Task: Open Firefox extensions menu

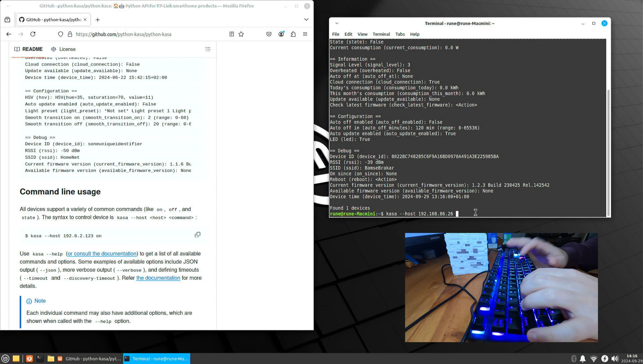Action: [x=293, y=34]
